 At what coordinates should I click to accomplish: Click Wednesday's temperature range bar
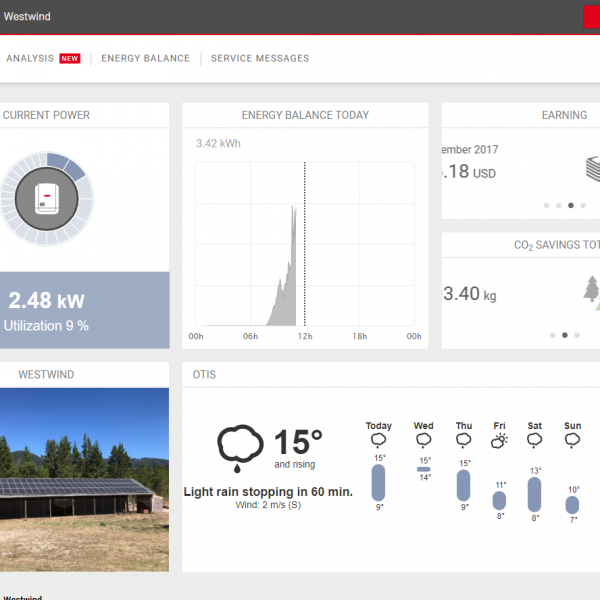tap(424, 469)
